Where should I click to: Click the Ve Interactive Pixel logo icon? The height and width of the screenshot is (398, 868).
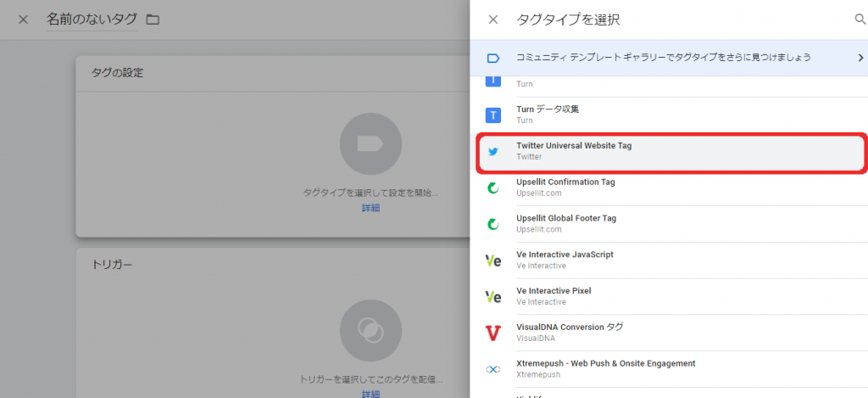click(x=492, y=297)
